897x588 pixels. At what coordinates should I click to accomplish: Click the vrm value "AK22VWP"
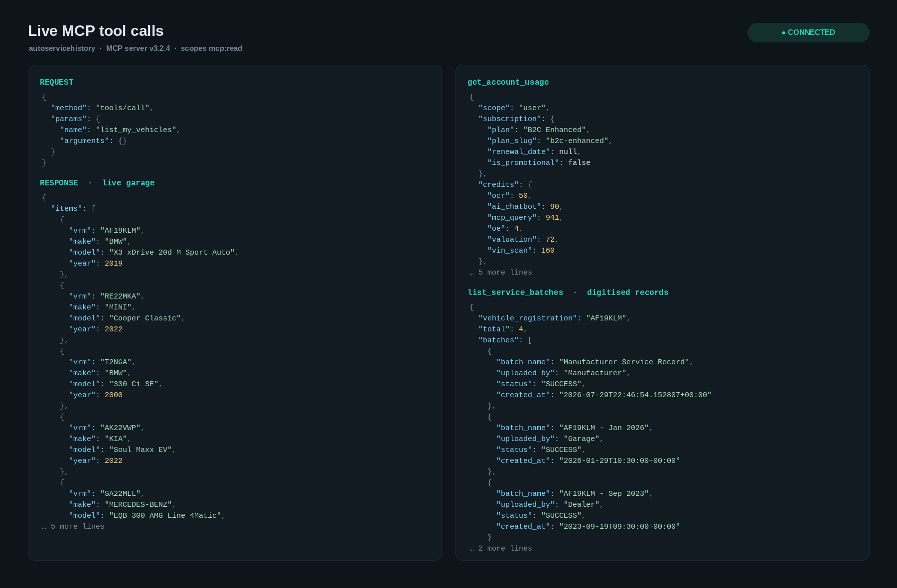(120, 428)
